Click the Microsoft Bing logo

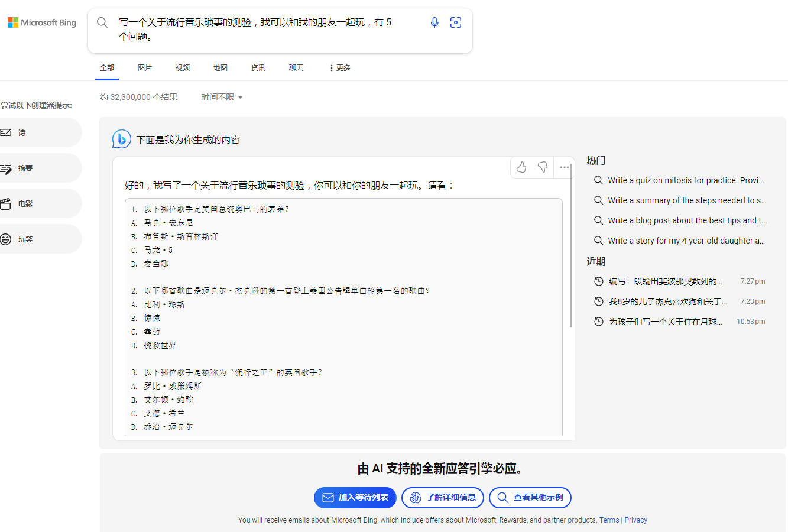[42, 22]
